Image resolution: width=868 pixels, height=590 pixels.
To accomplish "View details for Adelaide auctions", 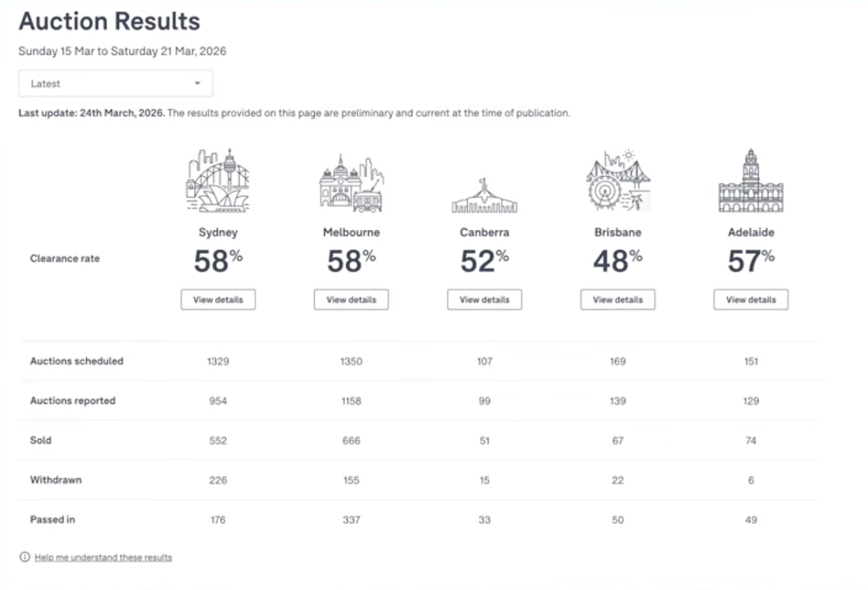I will 751,300.
